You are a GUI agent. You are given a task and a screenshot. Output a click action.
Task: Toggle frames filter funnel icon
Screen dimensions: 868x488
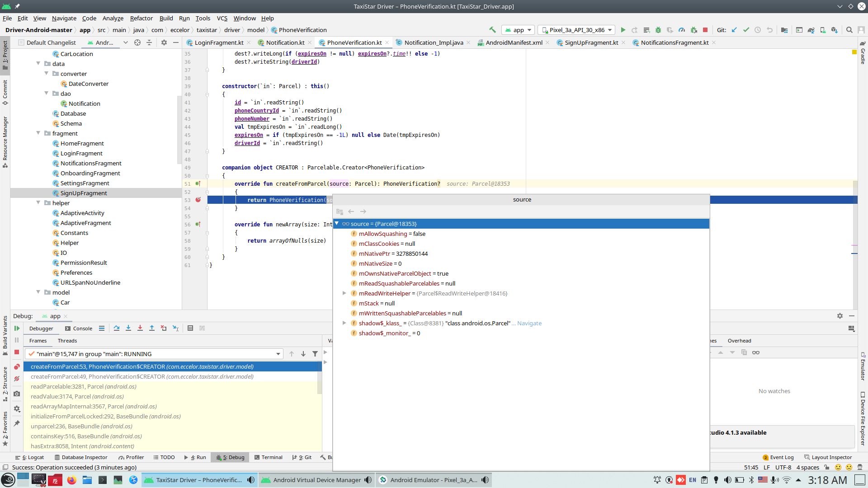(x=315, y=354)
